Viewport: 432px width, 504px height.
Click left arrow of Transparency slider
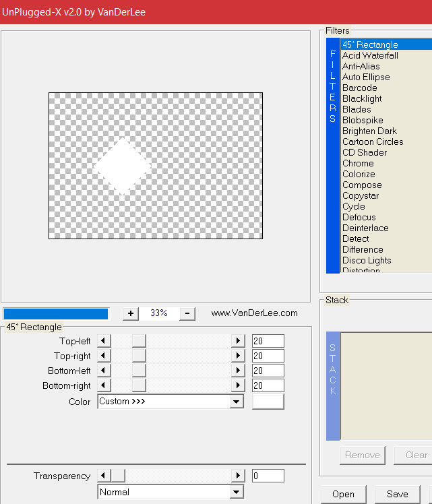(104, 476)
